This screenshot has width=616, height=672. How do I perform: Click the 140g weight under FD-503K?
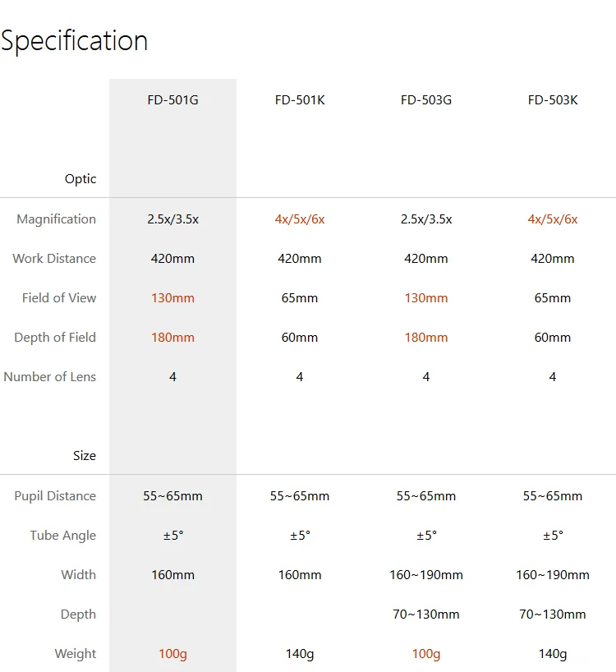553,654
